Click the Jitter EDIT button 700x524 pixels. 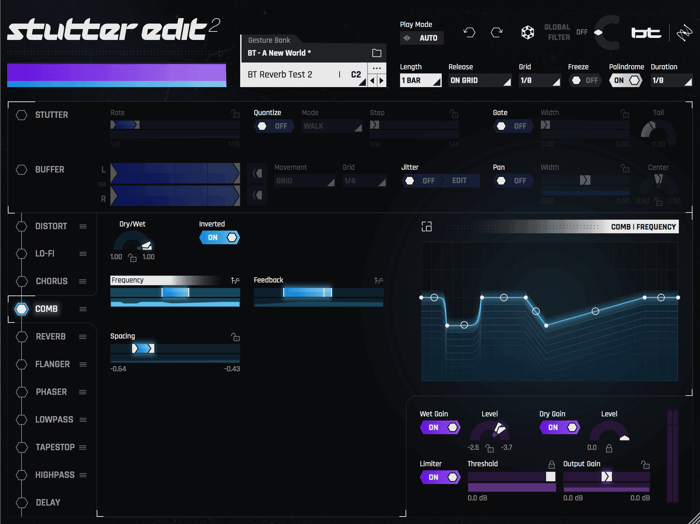click(x=460, y=181)
